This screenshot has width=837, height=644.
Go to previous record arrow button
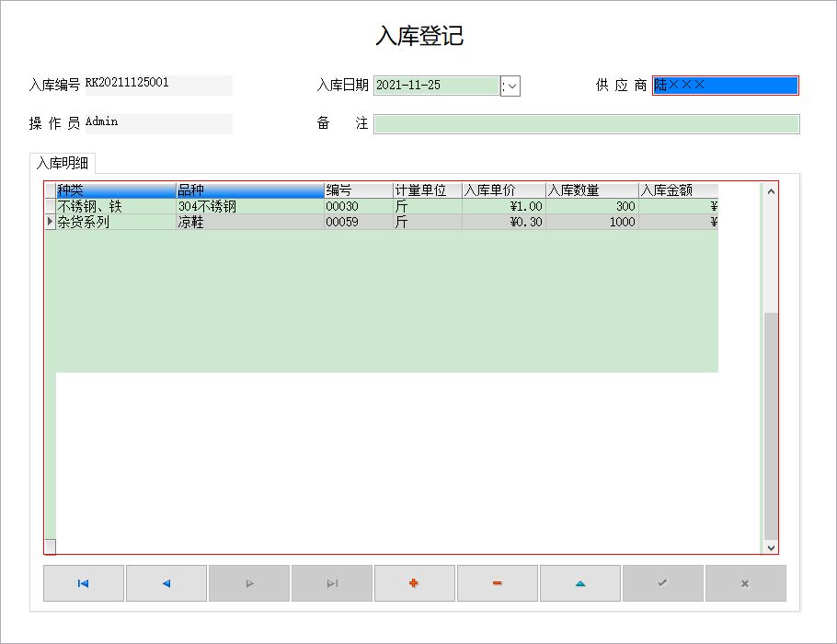166,583
